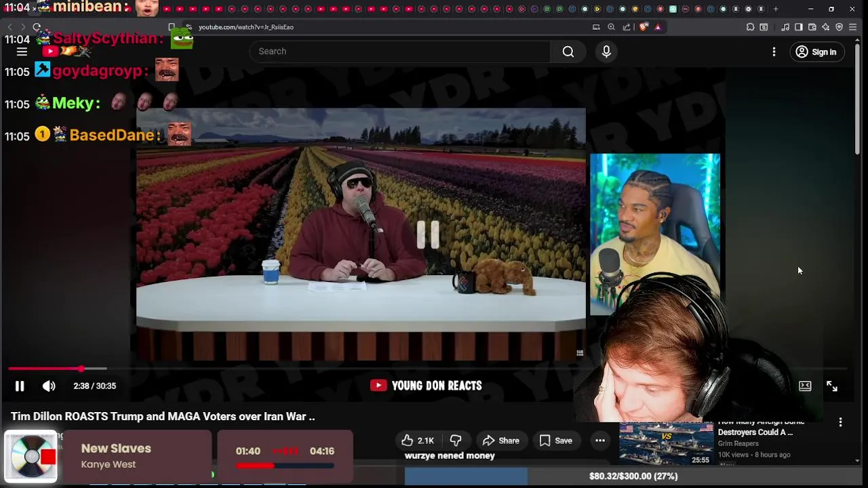Open more actions ellipsis beside Save
This screenshot has height=488, width=868.
coord(600,441)
